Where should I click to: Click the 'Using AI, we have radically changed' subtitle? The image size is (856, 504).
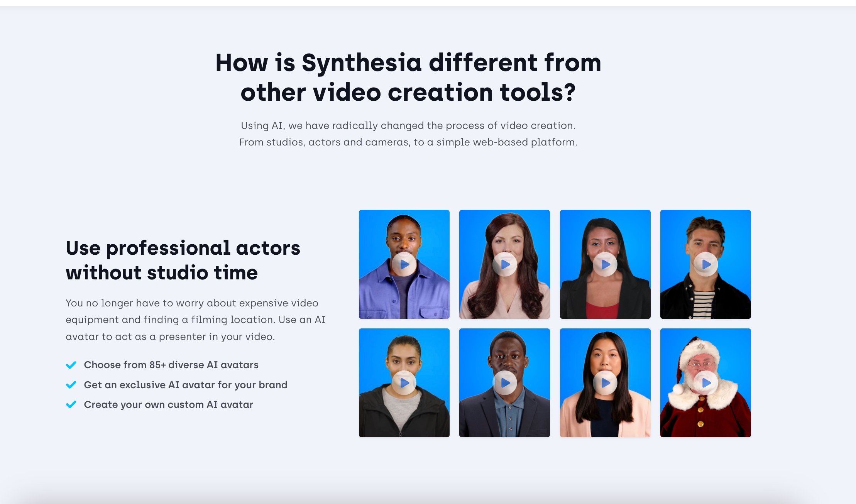pyautogui.click(x=408, y=134)
